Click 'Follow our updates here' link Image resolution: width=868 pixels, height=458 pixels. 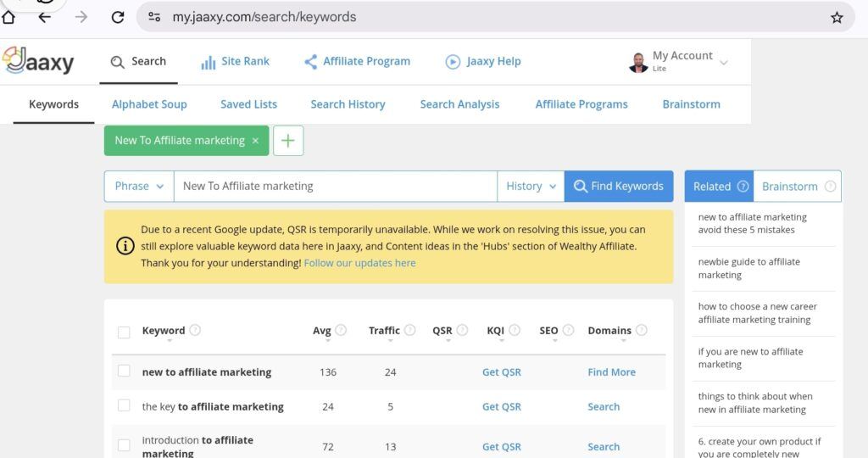pos(359,263)
